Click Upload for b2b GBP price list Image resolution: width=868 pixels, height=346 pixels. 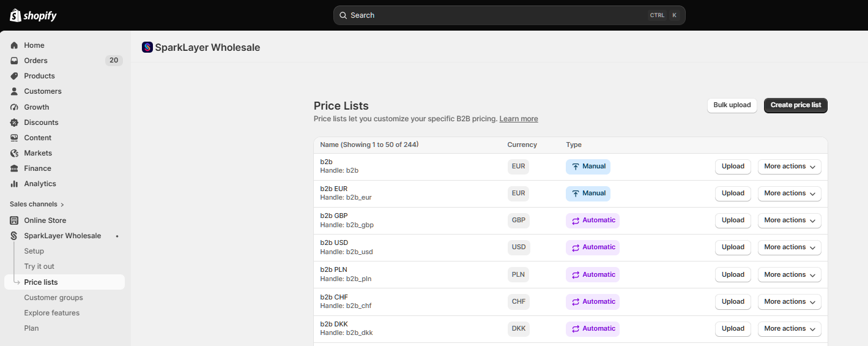(733, 220)
